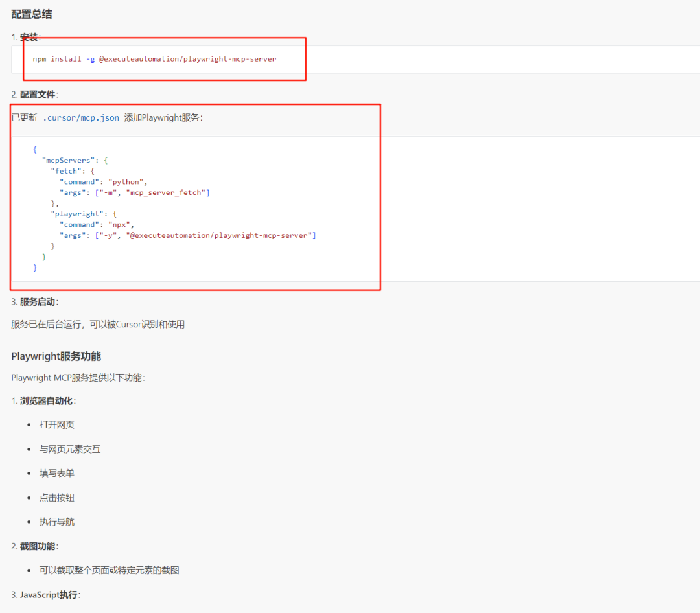Click the '与网页元素交互' bullet
This screenshot has width=700, height=613.
[70, 449]
